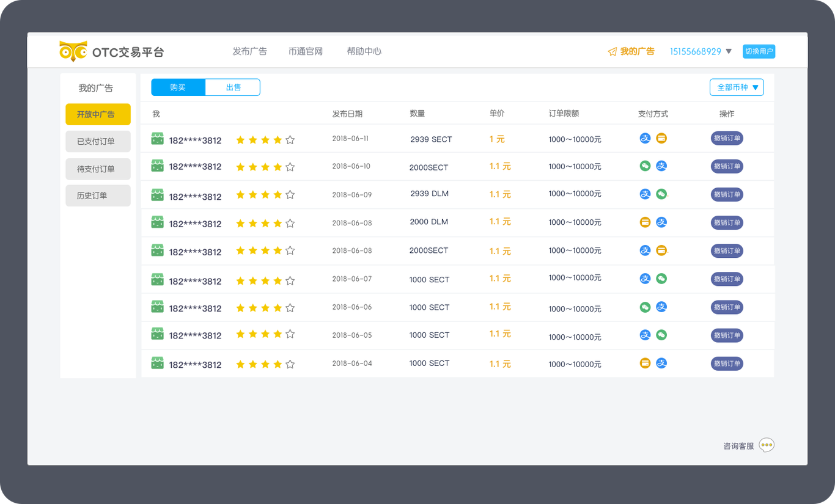Open the 我的广告 link in header
Screen dimensions: 835x504
coord(631,51)
